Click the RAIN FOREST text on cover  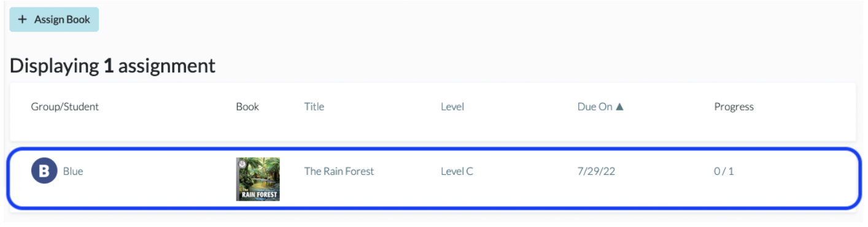[258, 195]
